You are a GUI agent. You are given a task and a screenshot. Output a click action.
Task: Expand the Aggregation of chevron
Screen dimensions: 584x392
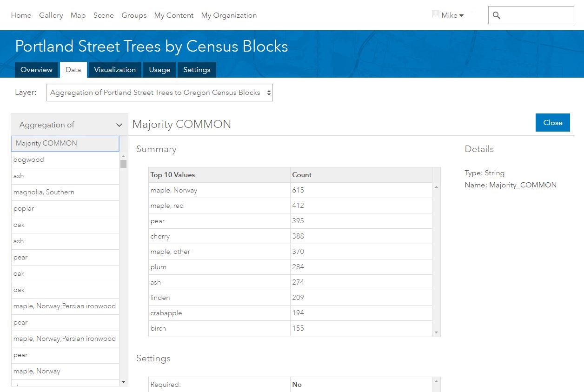(x=119, y=125)
